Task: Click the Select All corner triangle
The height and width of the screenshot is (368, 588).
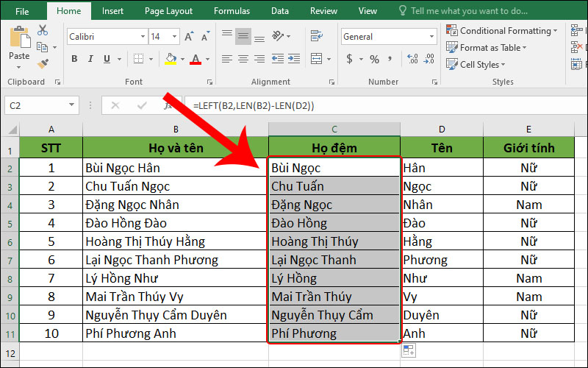Action: (x=12, y=130)
